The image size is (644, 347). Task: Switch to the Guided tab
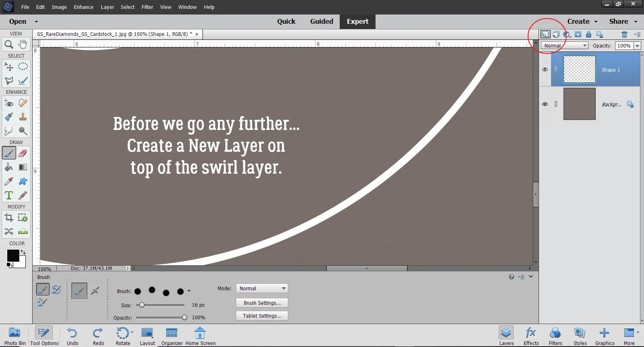click(x=321, y=22)
